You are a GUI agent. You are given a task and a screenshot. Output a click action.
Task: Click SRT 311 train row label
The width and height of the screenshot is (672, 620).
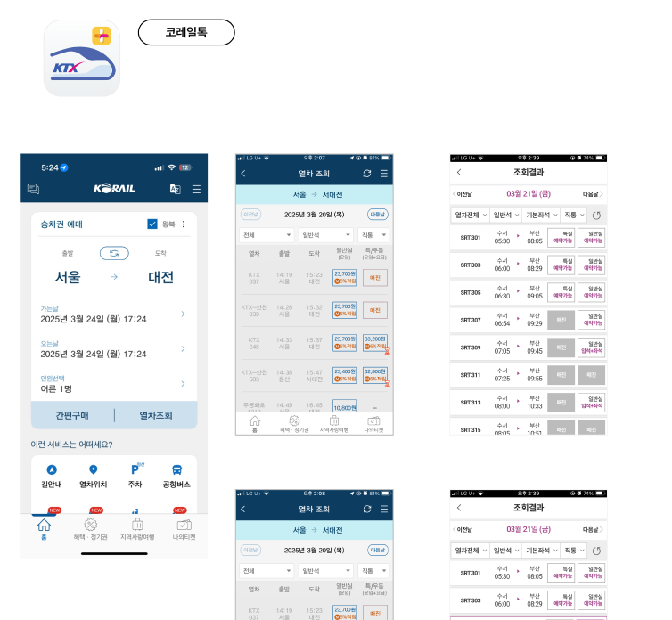click(x=471, y=375)
